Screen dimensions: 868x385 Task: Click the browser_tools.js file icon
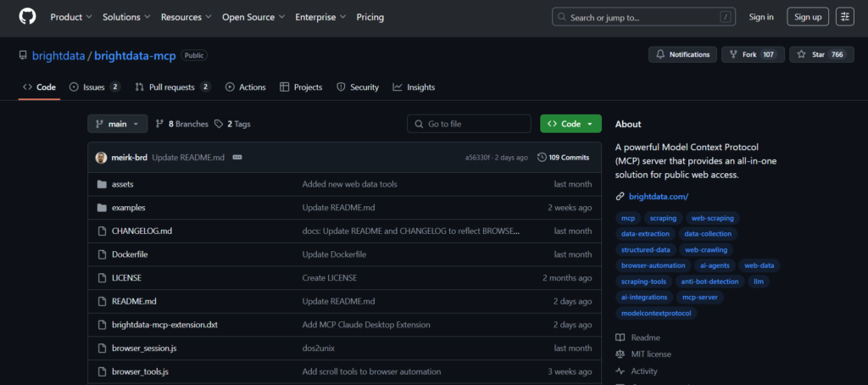(x=102, y=371)
